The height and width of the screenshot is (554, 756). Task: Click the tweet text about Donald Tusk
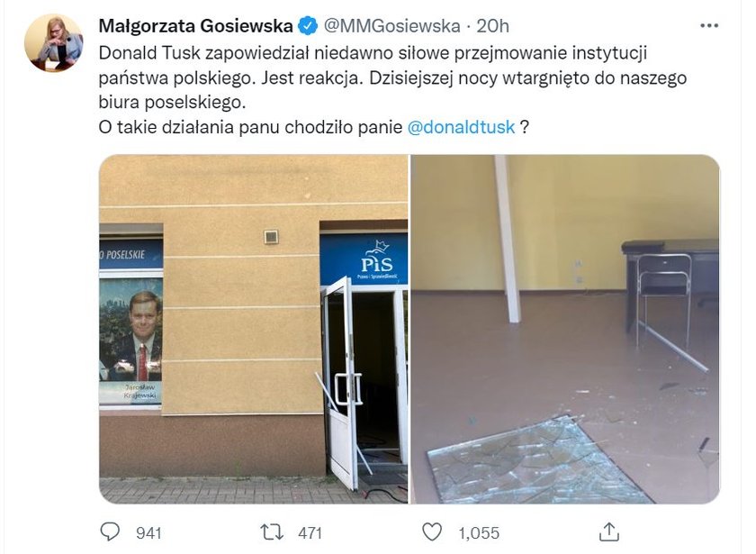click(392, 90)
